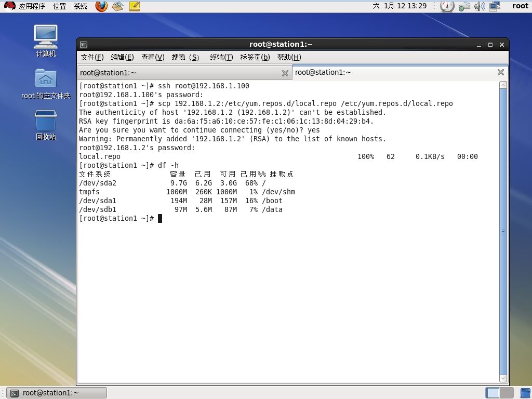Open the 系统 system menu

[x=81, y=6]
